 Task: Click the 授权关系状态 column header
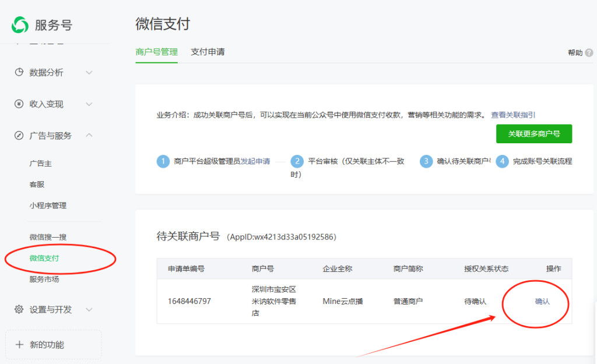[486, 269]
